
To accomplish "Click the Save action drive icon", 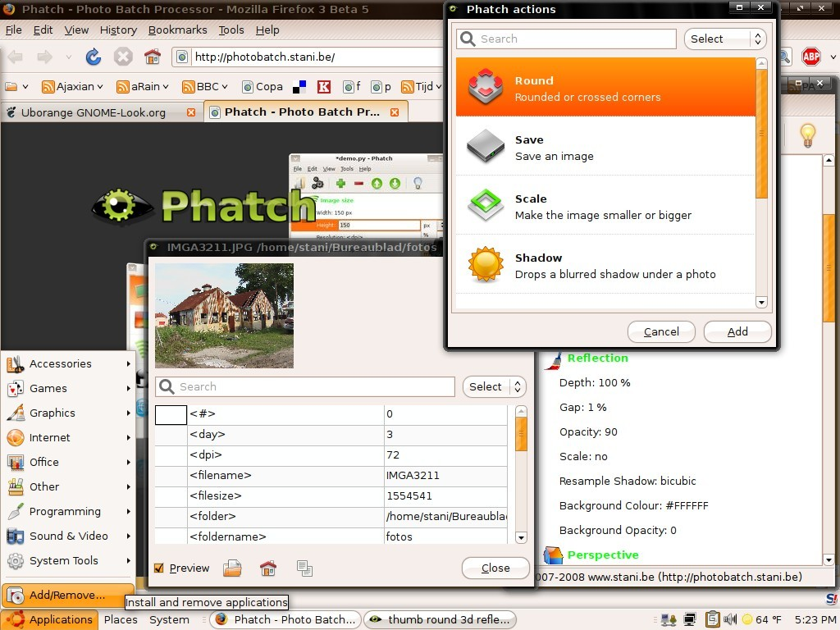I will 485,147.
